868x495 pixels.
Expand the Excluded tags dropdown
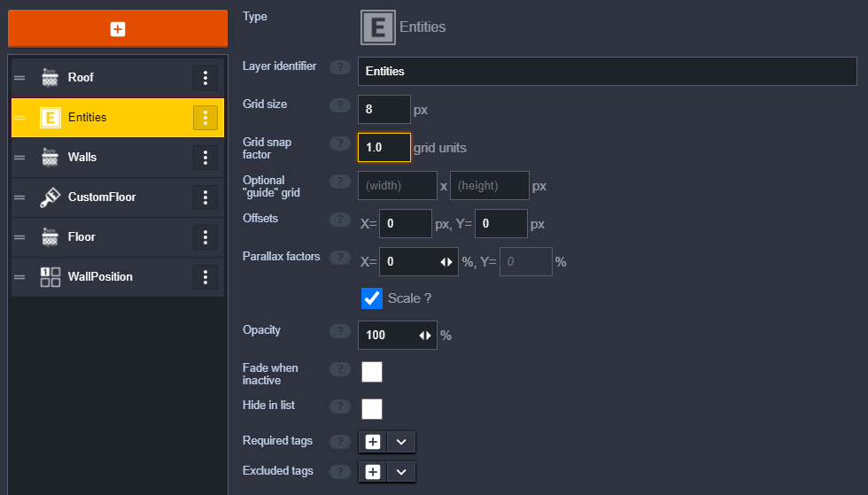click(401, 472)
